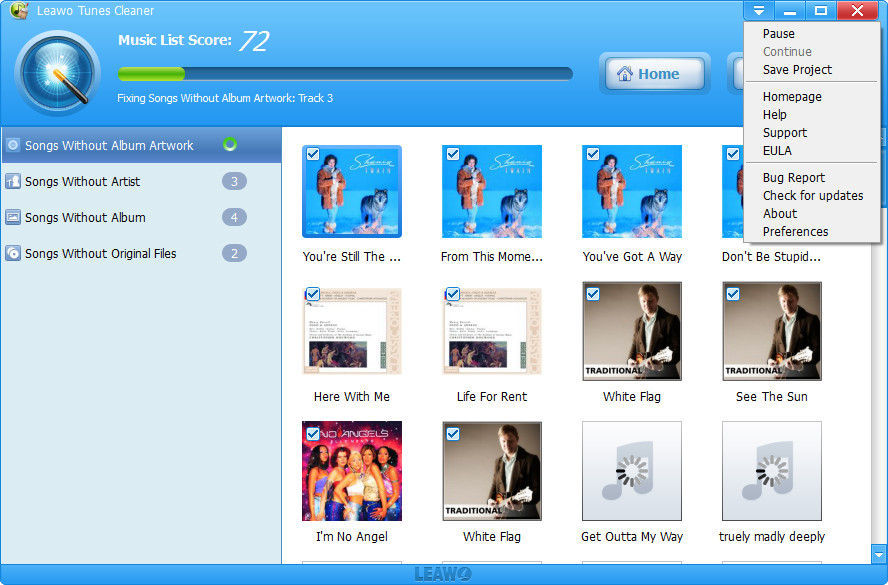Click the Get Outta My Way song title
Screen dimensions: 888x585
(x=631, y=536)
